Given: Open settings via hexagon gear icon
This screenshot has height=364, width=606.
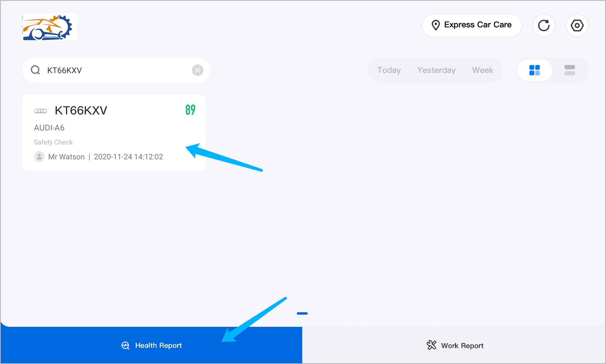Looking at the screenshot, I should tap(577, 26).
